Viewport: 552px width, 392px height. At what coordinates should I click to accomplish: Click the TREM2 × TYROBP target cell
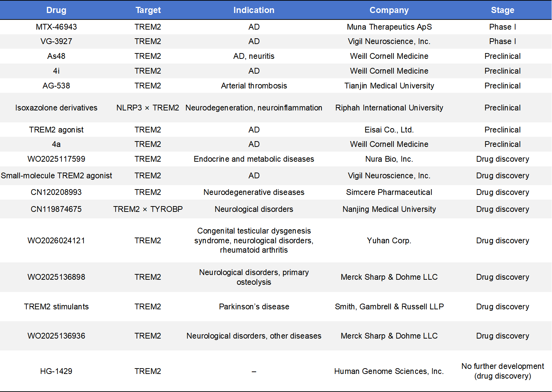tap(148, 209)
